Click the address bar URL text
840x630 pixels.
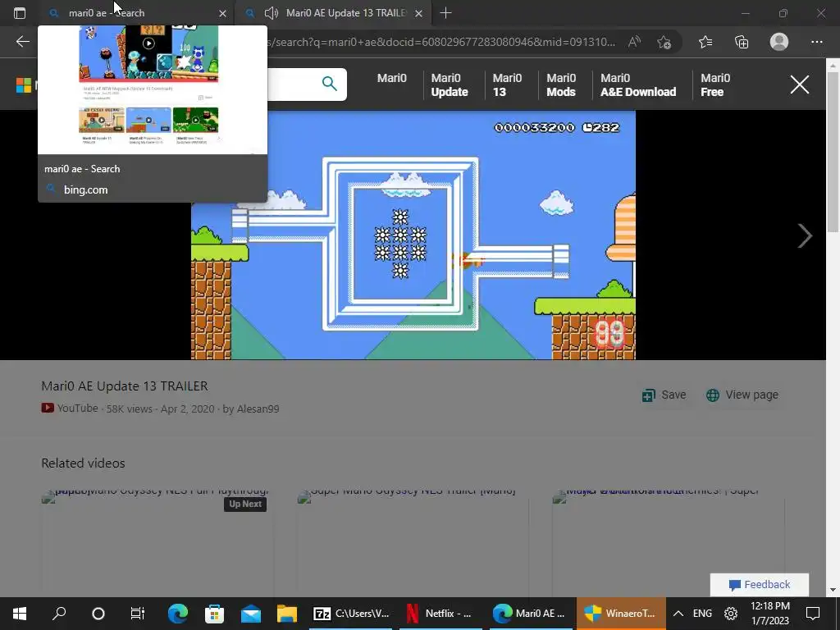pos(442,42)
